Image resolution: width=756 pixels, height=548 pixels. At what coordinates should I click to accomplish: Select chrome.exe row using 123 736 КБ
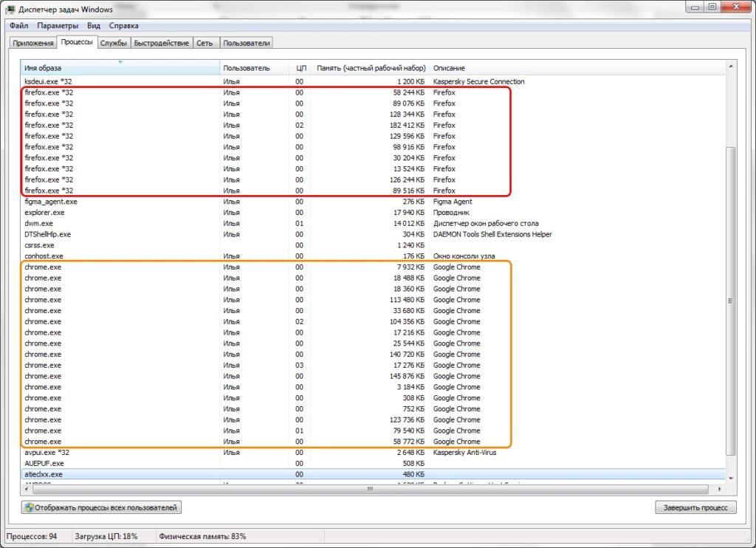click(x=373, y=419)
